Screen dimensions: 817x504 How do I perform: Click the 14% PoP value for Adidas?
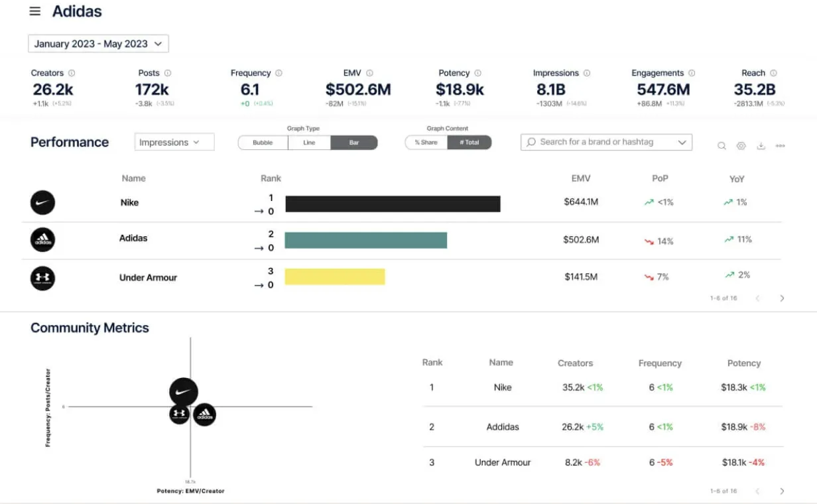(665, 241)
